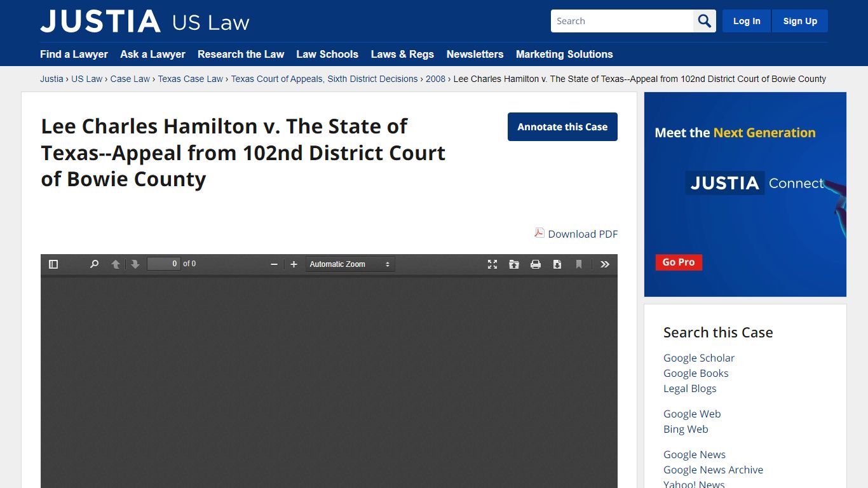Zoom in with the plus icon
868x488 pixels.
coord(294,264)
